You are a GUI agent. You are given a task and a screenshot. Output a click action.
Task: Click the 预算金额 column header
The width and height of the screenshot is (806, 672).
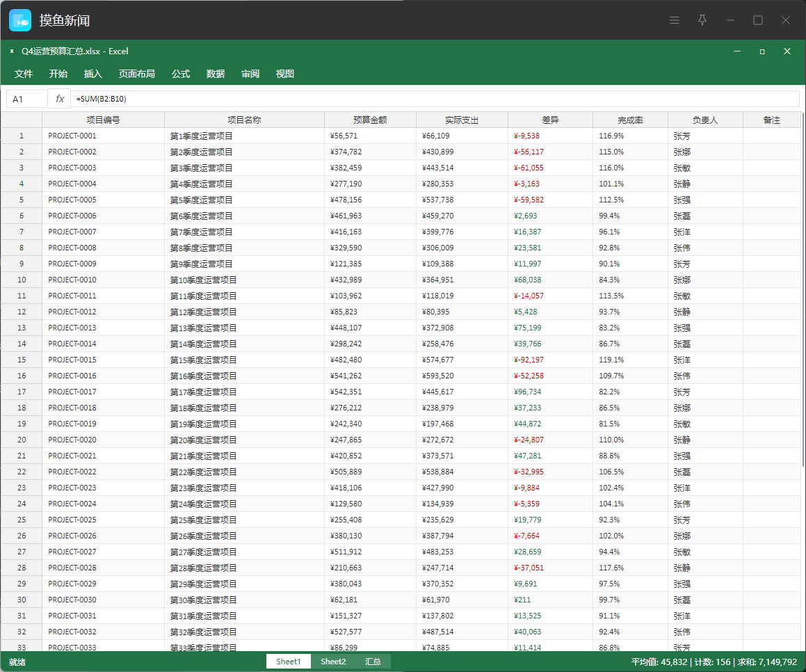(x=370, y=120)
